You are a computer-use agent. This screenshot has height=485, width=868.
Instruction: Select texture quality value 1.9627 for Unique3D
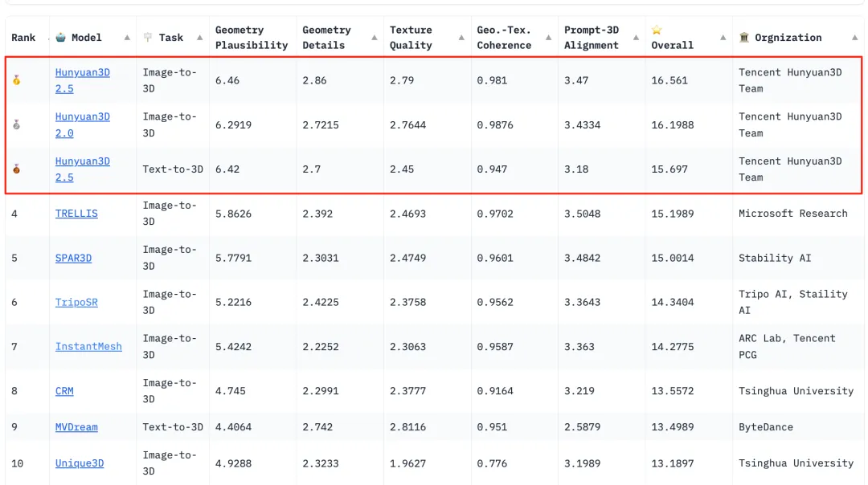pyautogui.click(x=408, y=463)
